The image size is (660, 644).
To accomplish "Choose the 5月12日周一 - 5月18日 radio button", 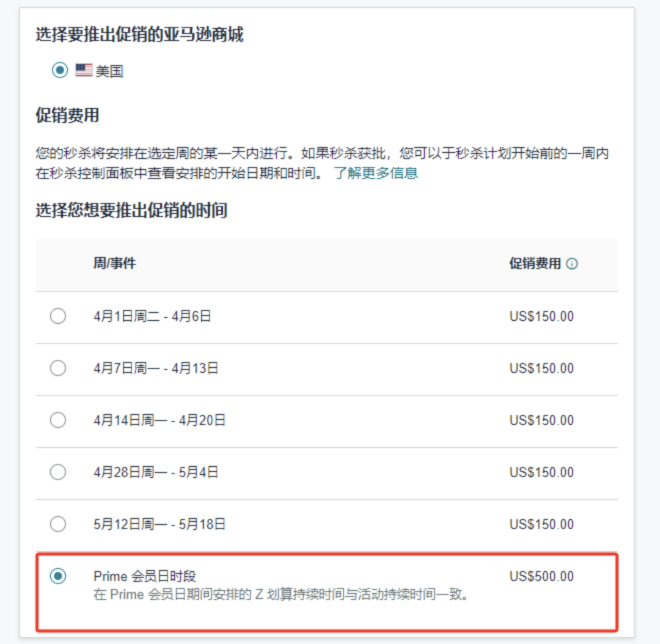I will [x=58, y=524].
